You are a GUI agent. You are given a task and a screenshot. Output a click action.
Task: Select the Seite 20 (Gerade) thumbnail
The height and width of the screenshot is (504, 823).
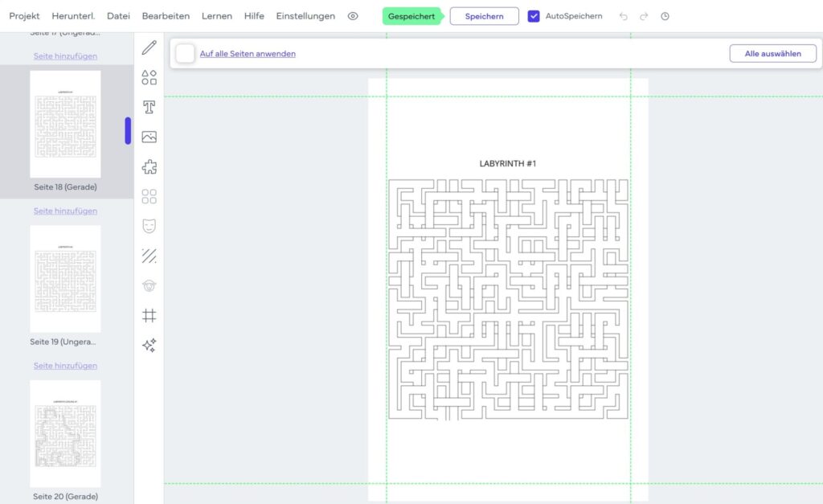tap(66, 433)
